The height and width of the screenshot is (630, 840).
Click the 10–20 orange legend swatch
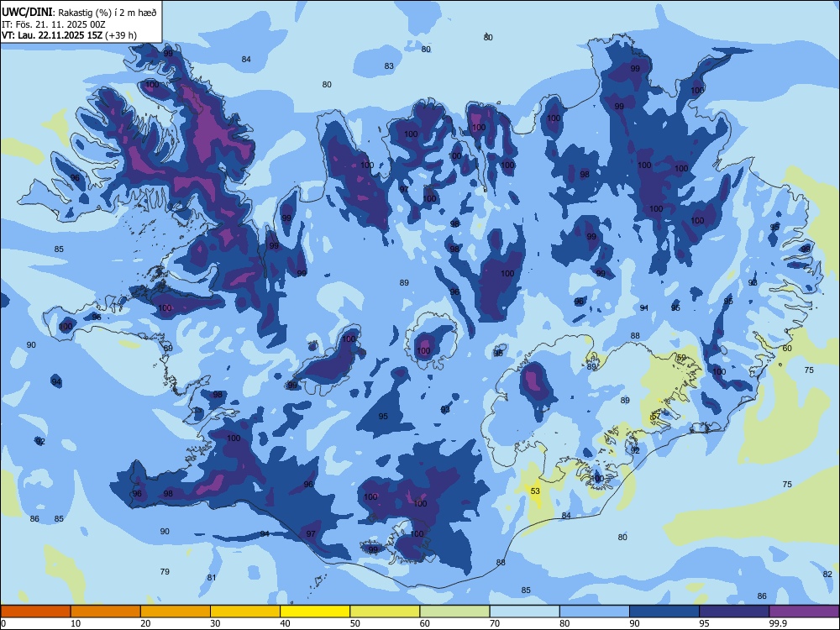[106, 612]
